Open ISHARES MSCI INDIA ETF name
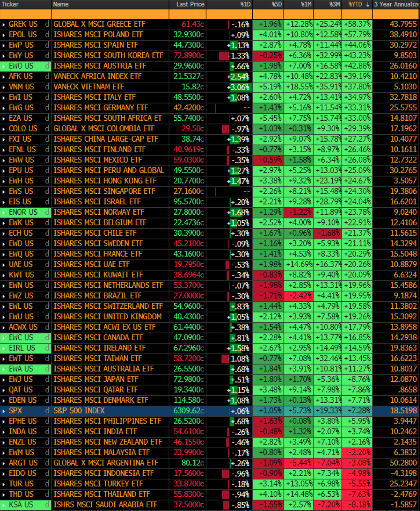Image resolution: width=420 pixels, height=511 pixels. pos(95,432)
